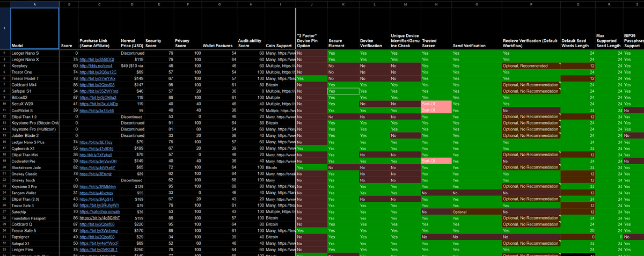The height and width of the screenshot is (256, 644).
Task: Open Trezor One purchase link
Action: coord(98,72)
